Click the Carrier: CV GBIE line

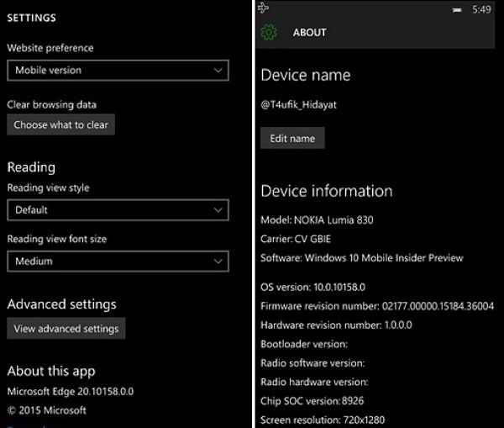pyautogui.click(x=296, y=239)
